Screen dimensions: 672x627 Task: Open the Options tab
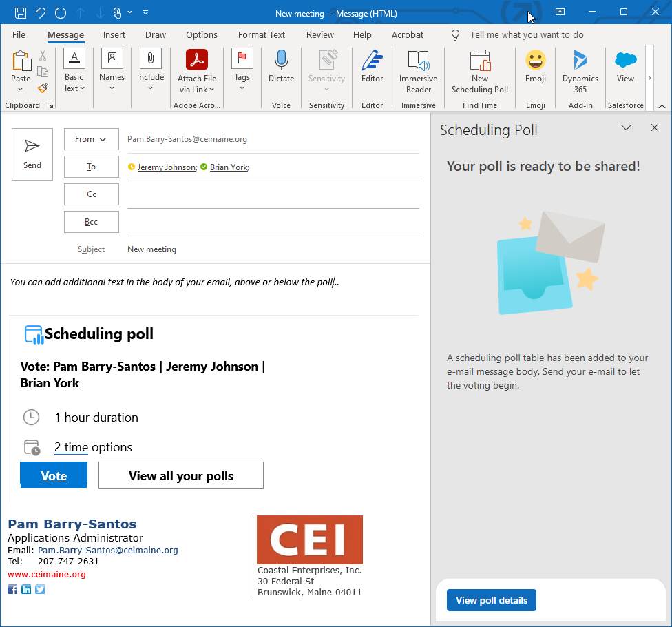(202, 34)
